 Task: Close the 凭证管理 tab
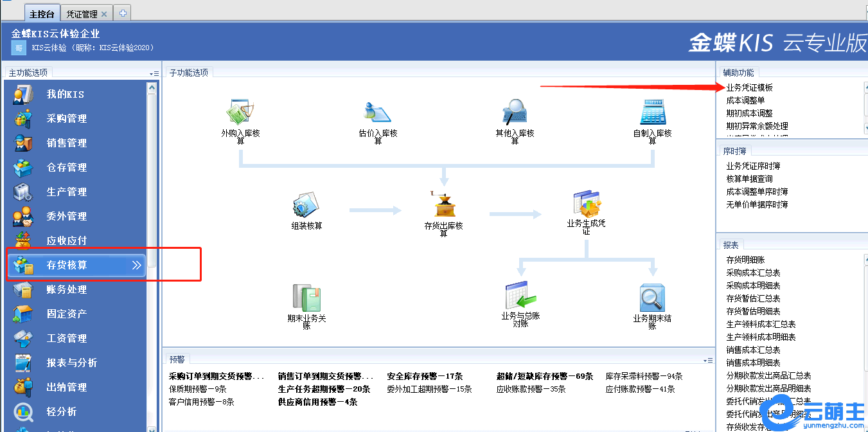coord(104,14)
